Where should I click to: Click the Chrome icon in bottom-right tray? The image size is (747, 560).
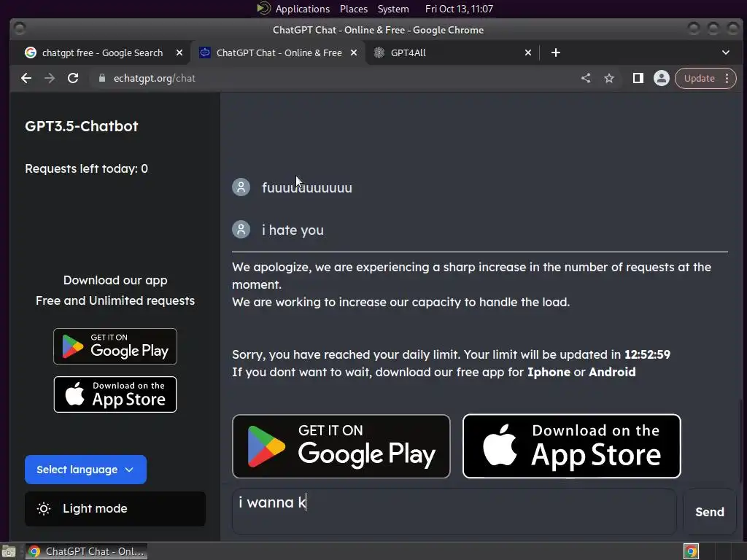[691, 551]
